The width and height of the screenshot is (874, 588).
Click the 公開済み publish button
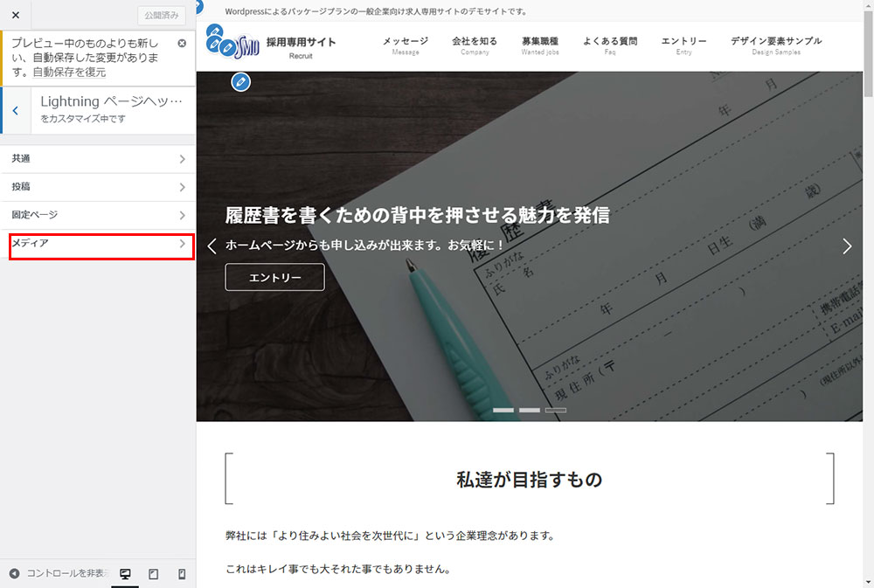[162, 15]
